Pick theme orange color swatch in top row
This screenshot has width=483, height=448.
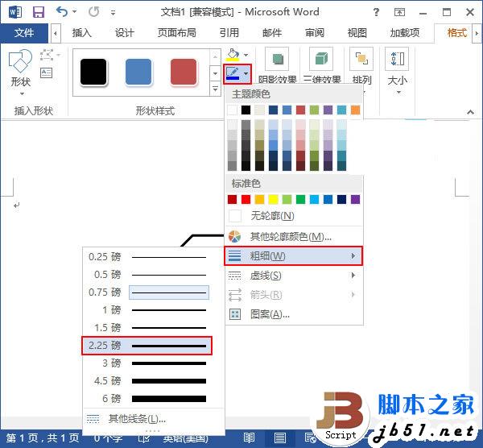(355, 110)
